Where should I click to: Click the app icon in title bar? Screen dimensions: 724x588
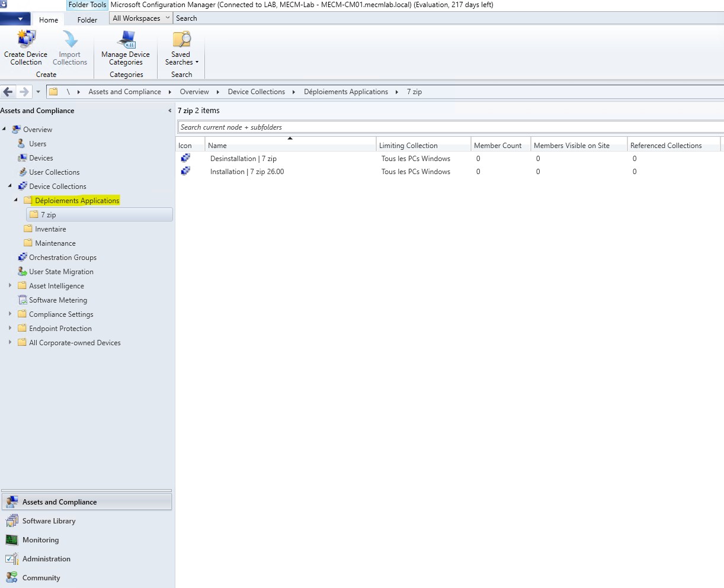pos(4,4)
